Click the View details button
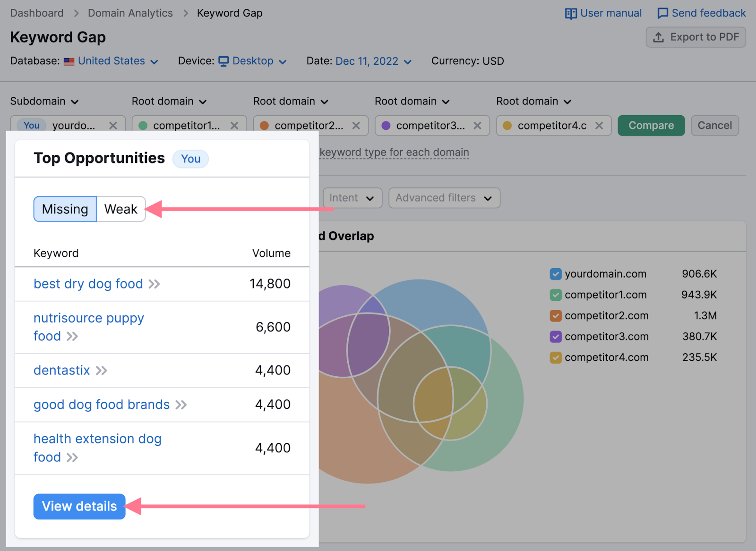756x551 pixels. click(x=79, y=506)
